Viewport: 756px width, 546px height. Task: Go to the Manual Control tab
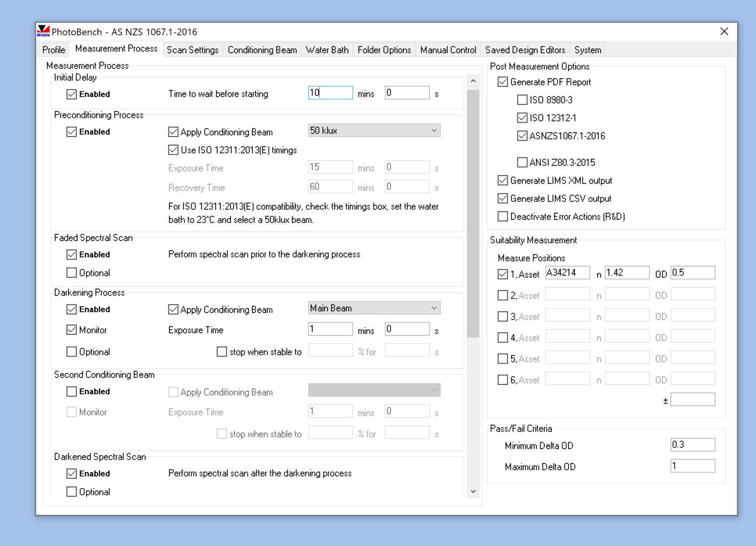(448, 50)
